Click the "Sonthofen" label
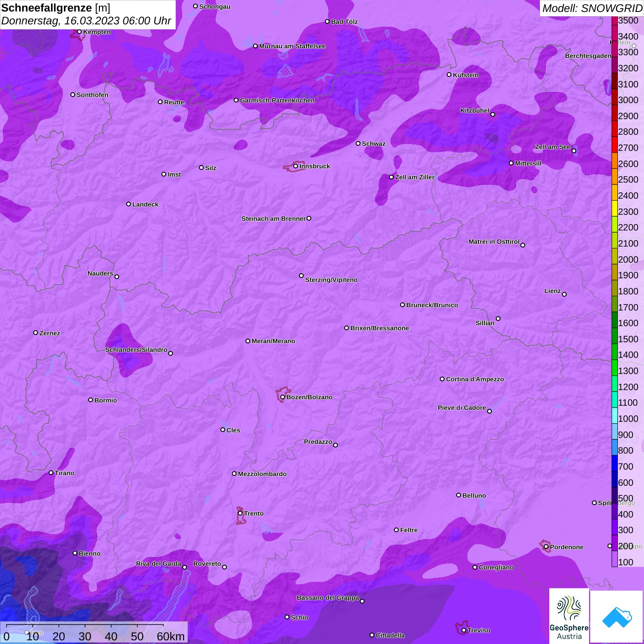Viewport: 644px width, 644px height. pos(92,95)
